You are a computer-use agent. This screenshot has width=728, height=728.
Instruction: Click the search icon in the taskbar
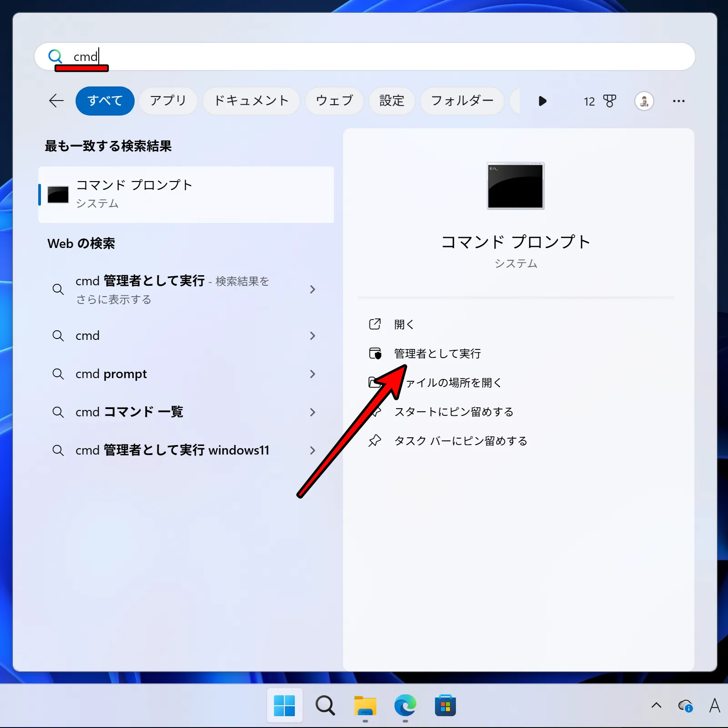(325, 706)
